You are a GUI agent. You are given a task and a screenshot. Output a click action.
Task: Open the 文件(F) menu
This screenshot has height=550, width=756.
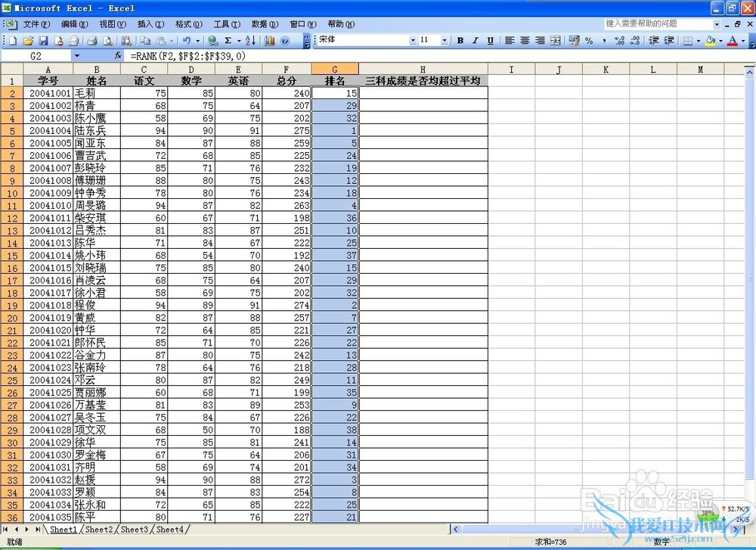tap(36, 24)
